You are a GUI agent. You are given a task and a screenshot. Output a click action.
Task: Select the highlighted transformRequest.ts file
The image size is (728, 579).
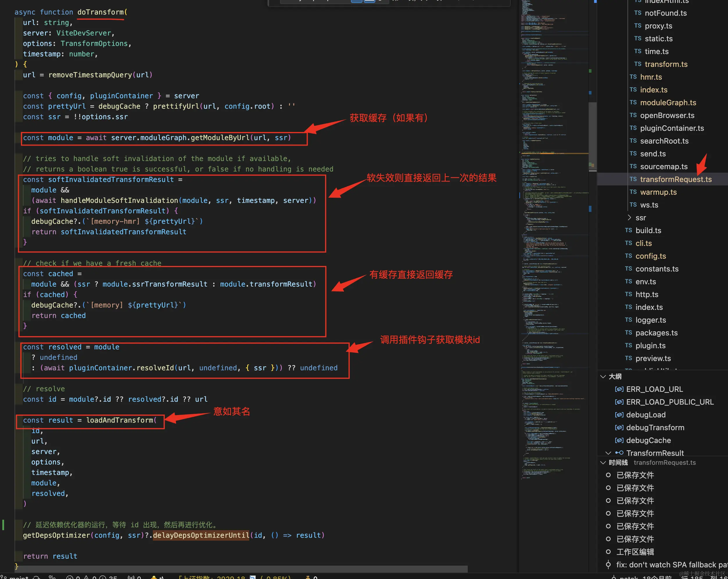tap(676, 179)
